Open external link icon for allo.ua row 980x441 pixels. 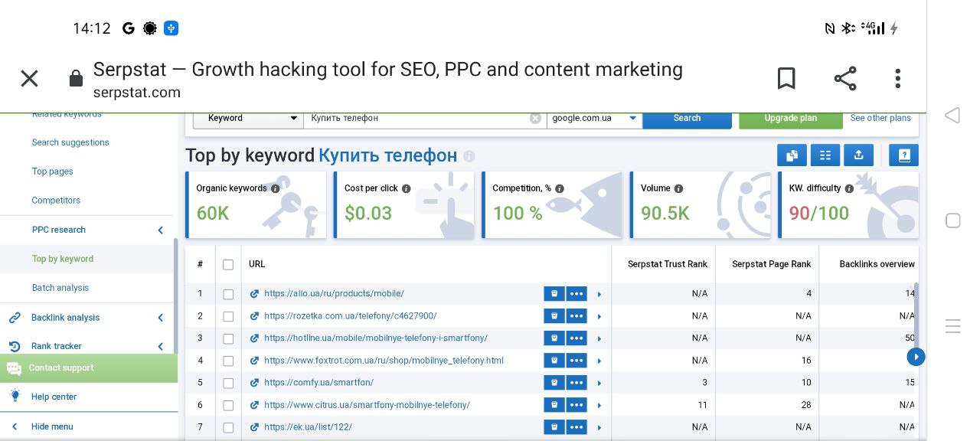pos(254,294)
